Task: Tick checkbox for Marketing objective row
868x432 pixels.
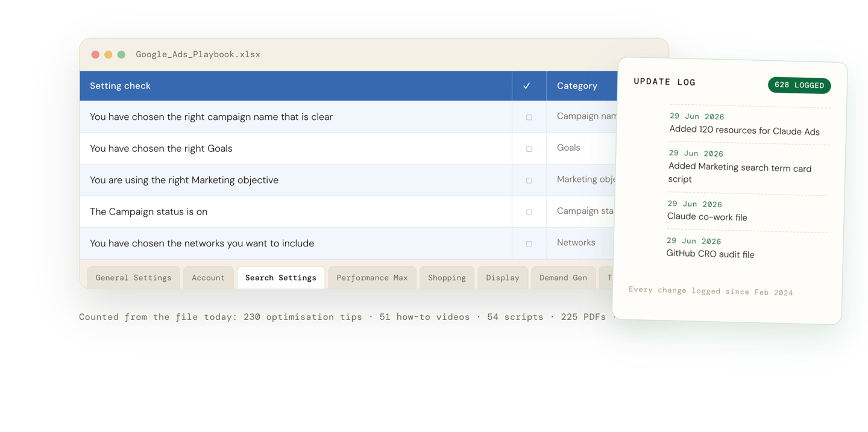Action: coord(529,181)
